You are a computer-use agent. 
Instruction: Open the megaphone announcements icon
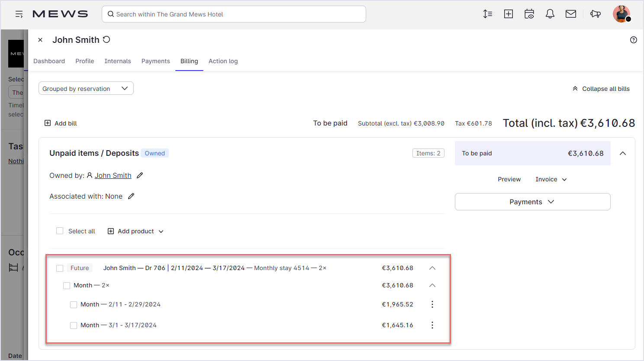(596, 14)
